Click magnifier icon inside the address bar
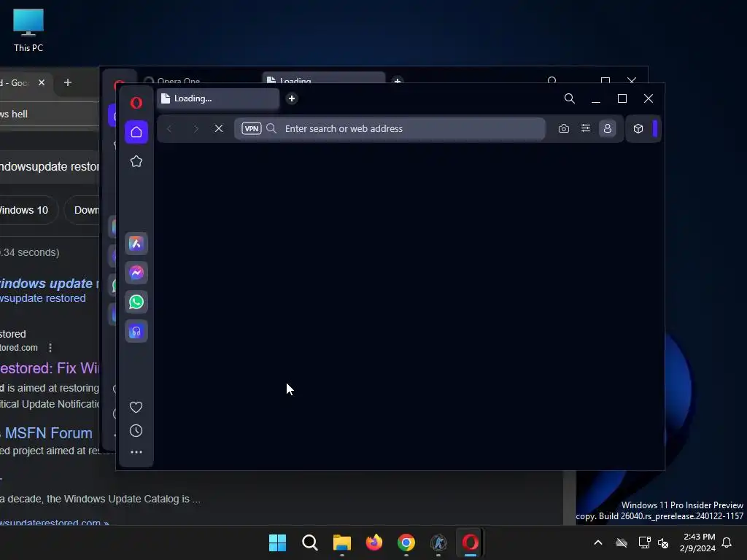This screenshot has width=747, height=560. (271, 128)
